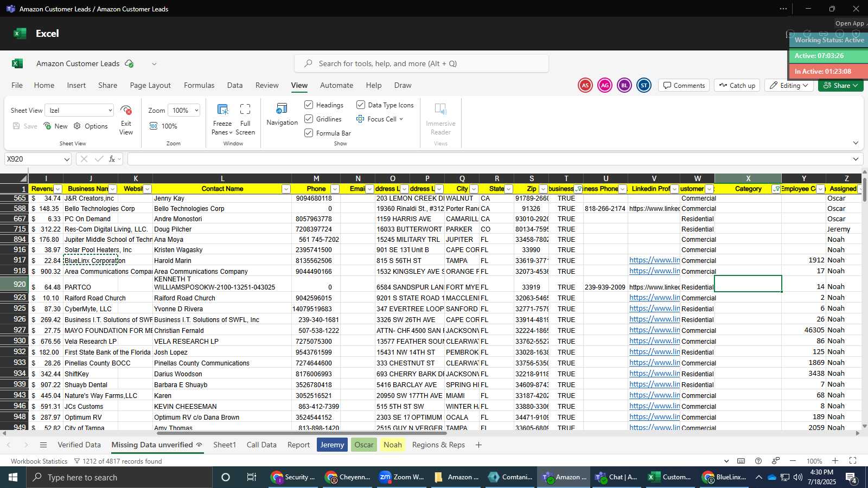Click the Excel logo beside file name
Viewport: 868px width, 488px height.
tap(17, 63)
